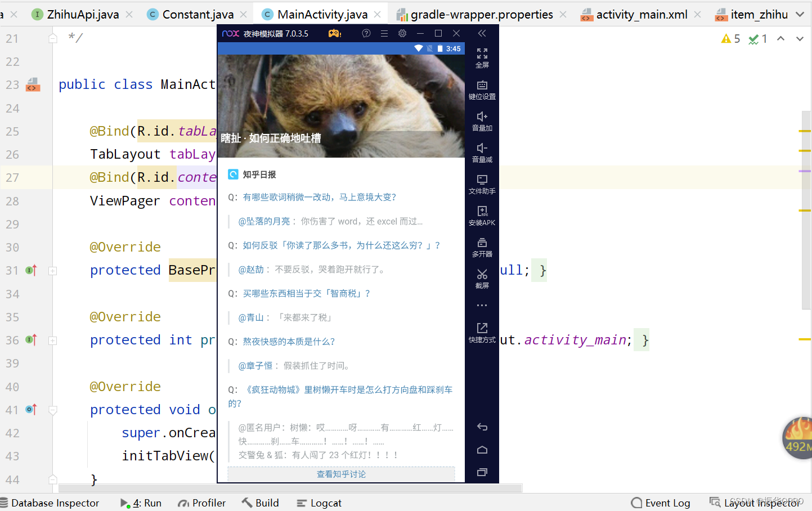Click the editor horizontal scrollbar

coord(290,488)
